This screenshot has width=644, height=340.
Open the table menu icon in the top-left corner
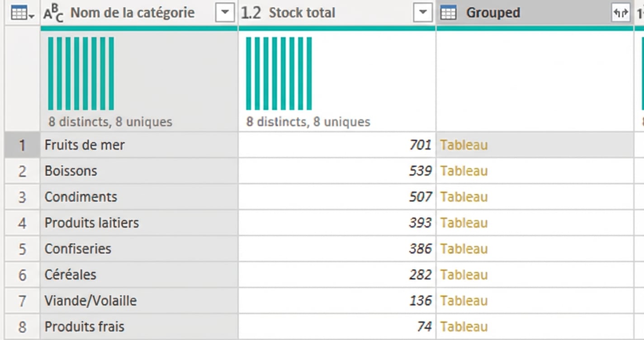22,13
